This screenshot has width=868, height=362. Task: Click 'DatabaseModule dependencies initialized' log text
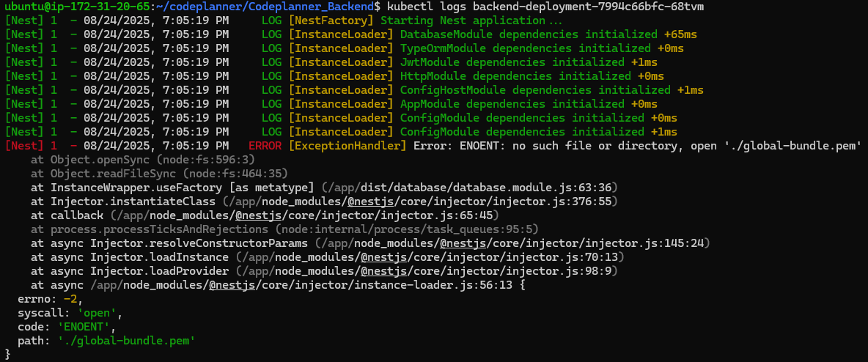(529, 34)
